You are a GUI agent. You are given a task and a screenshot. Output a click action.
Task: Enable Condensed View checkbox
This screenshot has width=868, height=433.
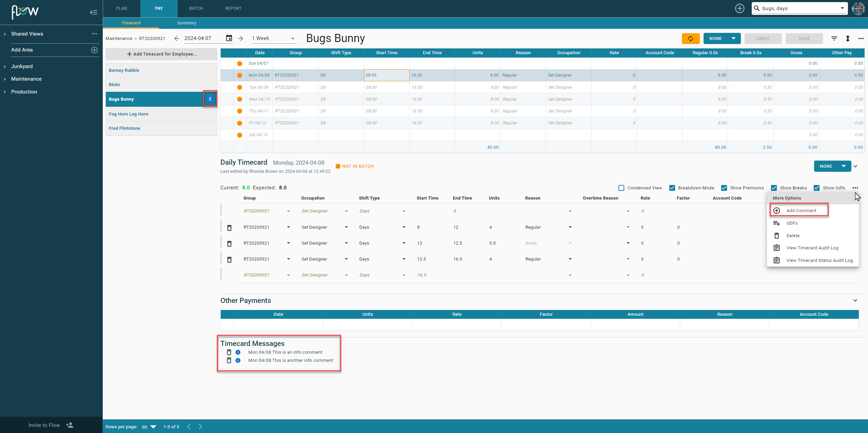(621, 188)
